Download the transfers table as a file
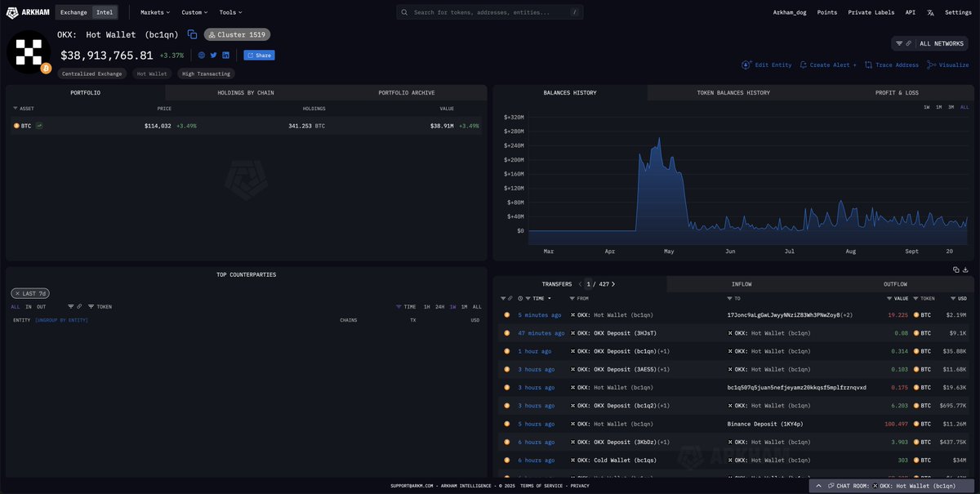The height and width of the screenshot is (494, 980). 965,269
